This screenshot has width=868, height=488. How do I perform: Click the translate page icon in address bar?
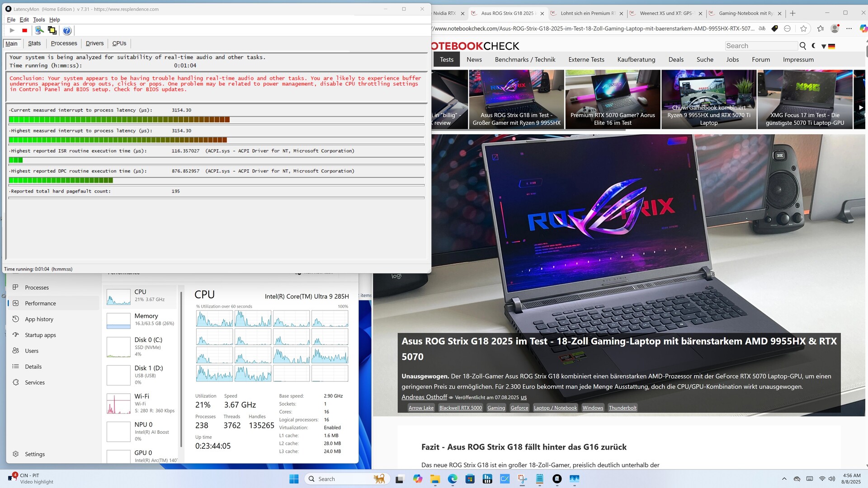[762, 28]
